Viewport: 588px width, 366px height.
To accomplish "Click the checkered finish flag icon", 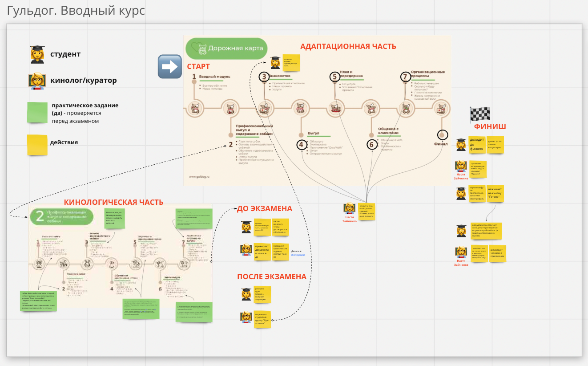I will coord(480,114).
